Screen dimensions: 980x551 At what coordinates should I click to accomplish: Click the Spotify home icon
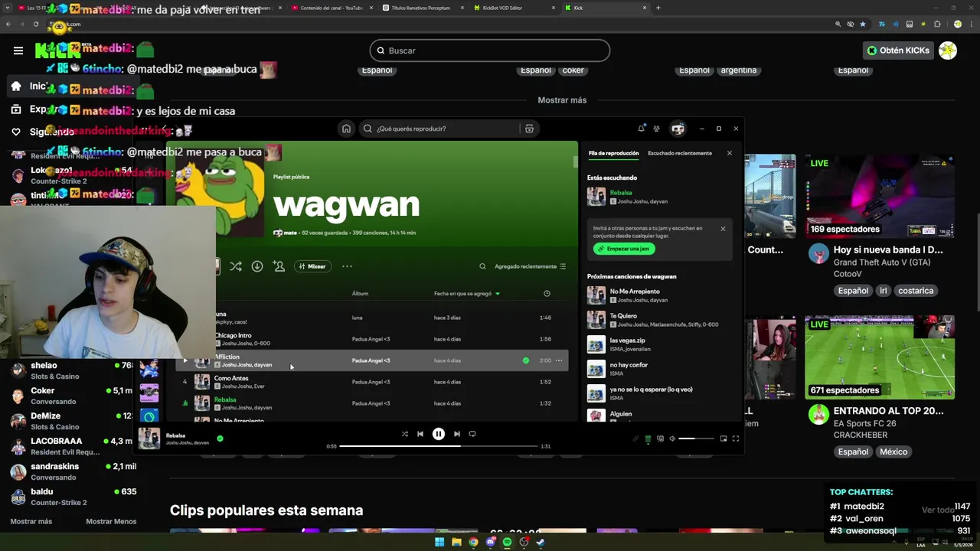click(x=346, y=129)
